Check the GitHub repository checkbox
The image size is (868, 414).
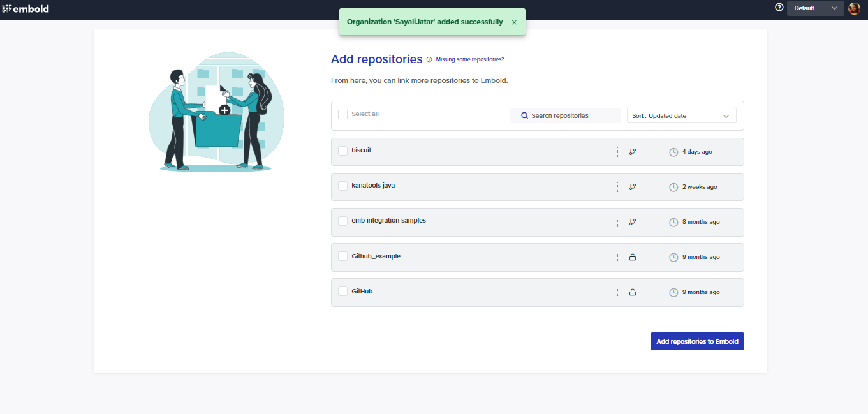pos(342,292)
